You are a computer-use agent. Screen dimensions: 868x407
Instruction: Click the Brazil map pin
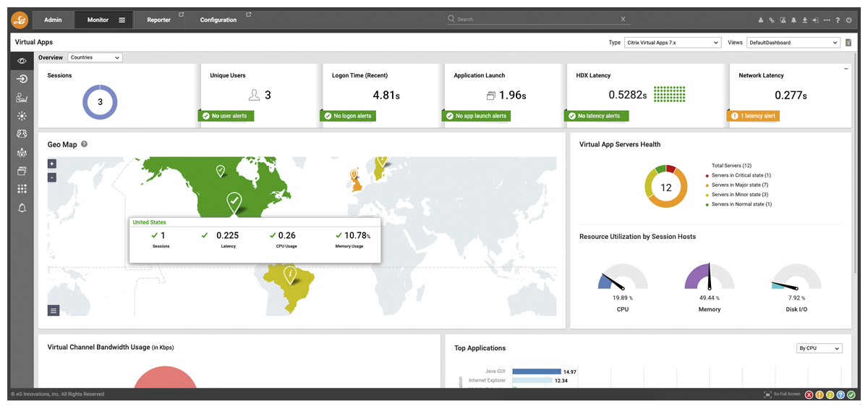pos(290,275)
